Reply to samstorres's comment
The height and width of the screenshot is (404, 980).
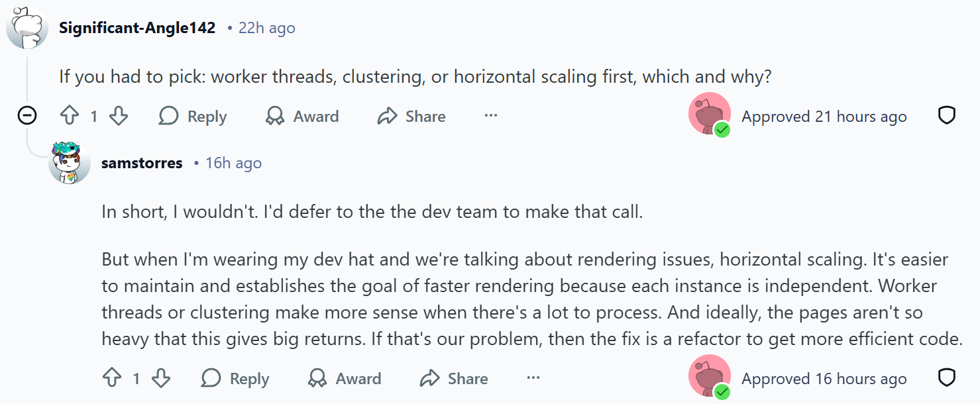235,379
